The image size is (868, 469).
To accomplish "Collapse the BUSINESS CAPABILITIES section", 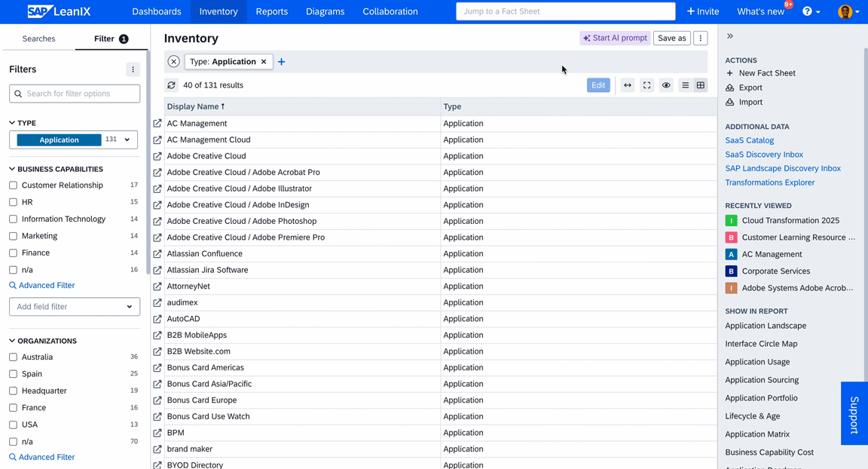I will pos(56,169).
